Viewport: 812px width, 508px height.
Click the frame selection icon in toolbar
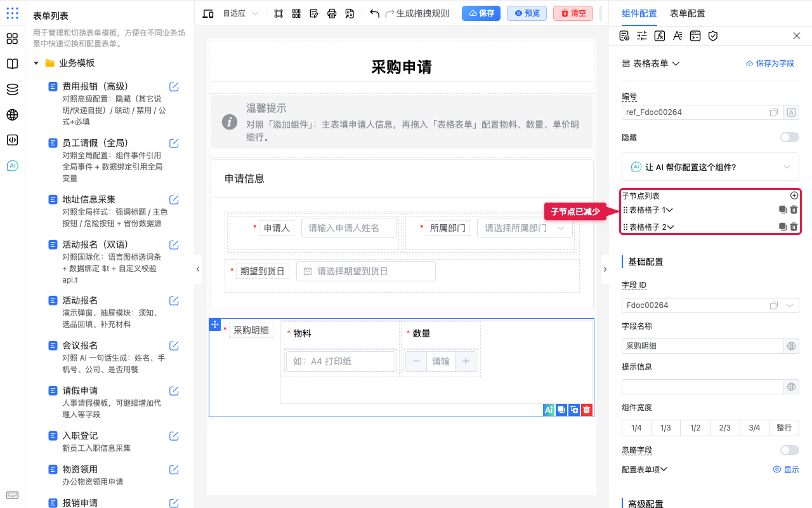click(x=278, y=13)
